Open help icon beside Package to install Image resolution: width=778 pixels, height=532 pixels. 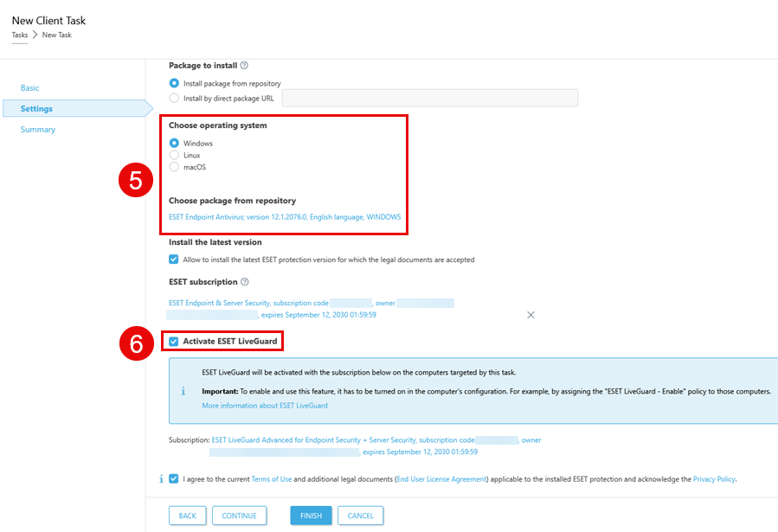(x=244, y=65)
